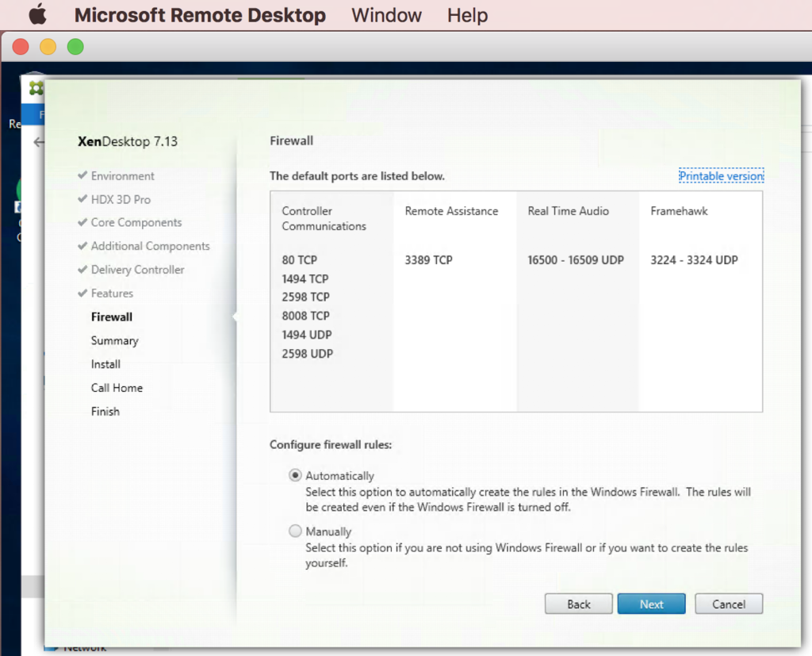The image size is (812, 656).
Task: Click the Citrix icon at window top-left
Action: [36, 89]
